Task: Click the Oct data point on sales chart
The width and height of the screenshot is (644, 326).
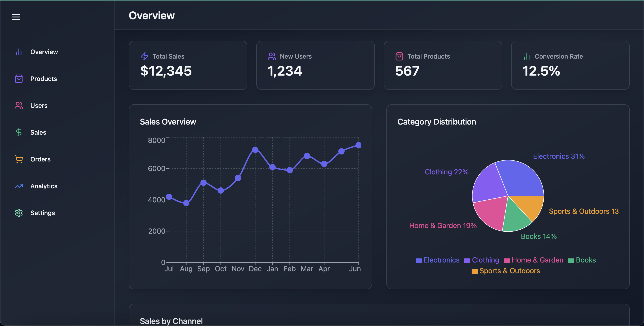Action: (221, 191)
